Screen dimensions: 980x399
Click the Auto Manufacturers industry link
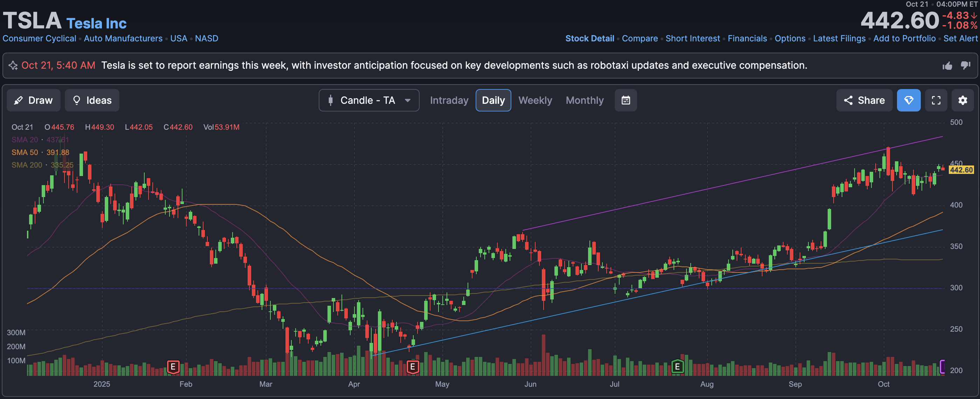(123, 39)
